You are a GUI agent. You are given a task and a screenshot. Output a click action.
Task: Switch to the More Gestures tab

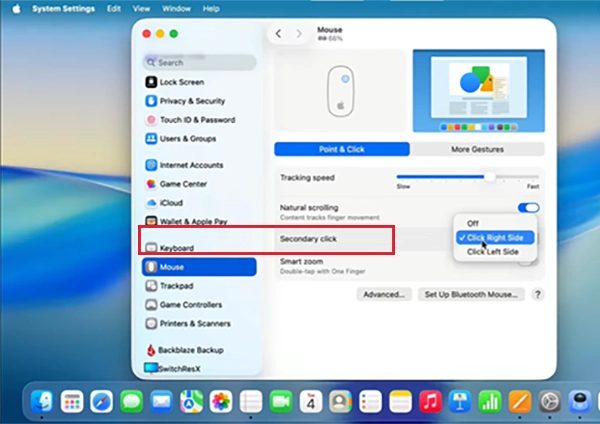(477, 149)
